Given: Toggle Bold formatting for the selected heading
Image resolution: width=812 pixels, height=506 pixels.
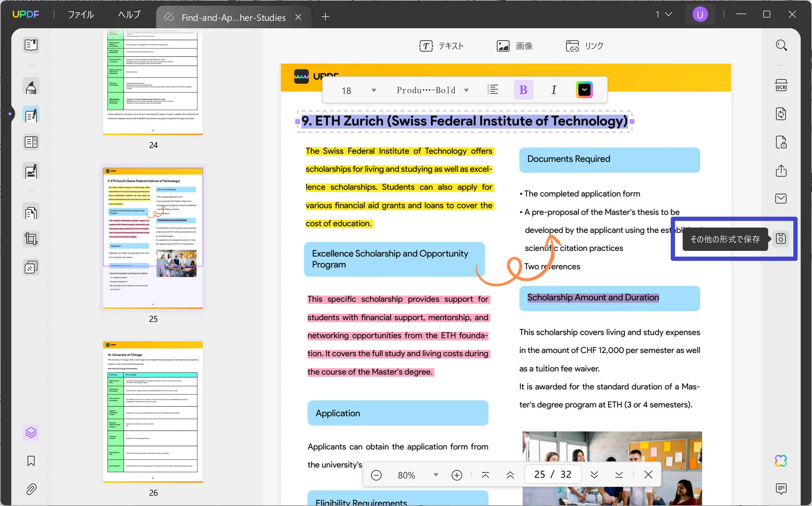Looking at the screenshot, I should [x=523, y=90].
